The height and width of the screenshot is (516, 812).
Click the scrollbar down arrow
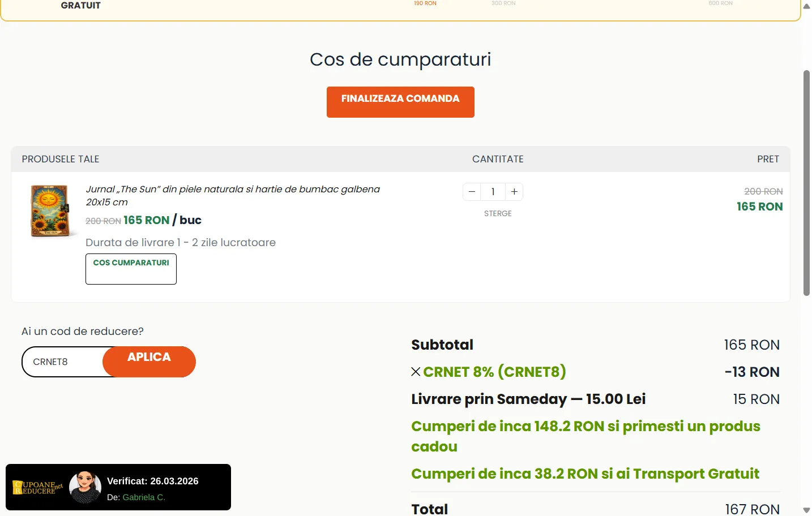pos(806,510)
